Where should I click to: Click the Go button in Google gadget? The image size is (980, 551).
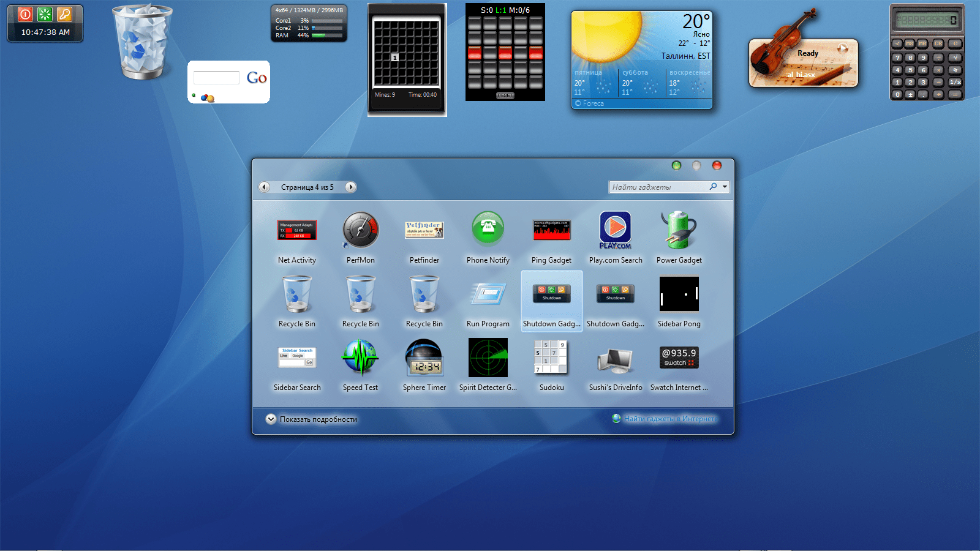[x=257, y=78]
